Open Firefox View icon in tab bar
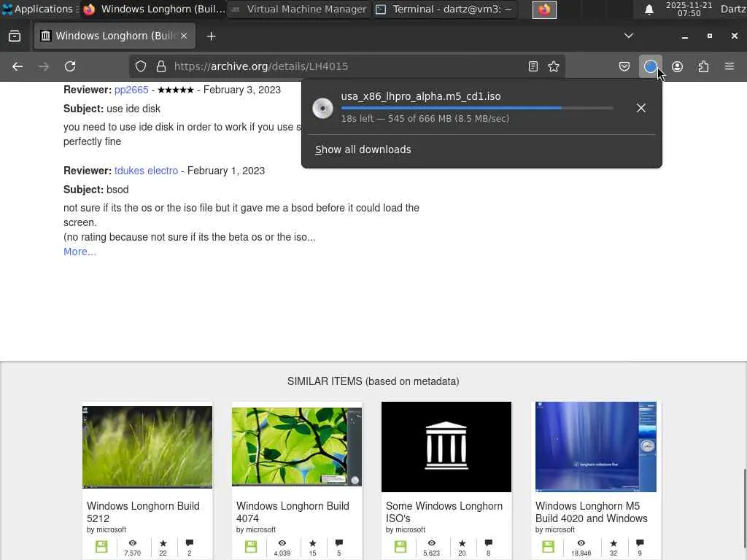 [x=15, y=36]
